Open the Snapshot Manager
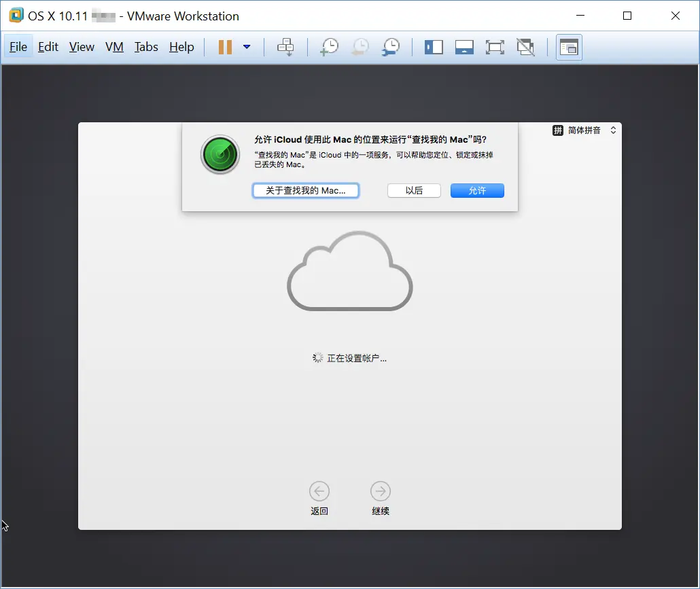Image resolution: width=700 pixels, height=589 pixels. tap(390, 47)
